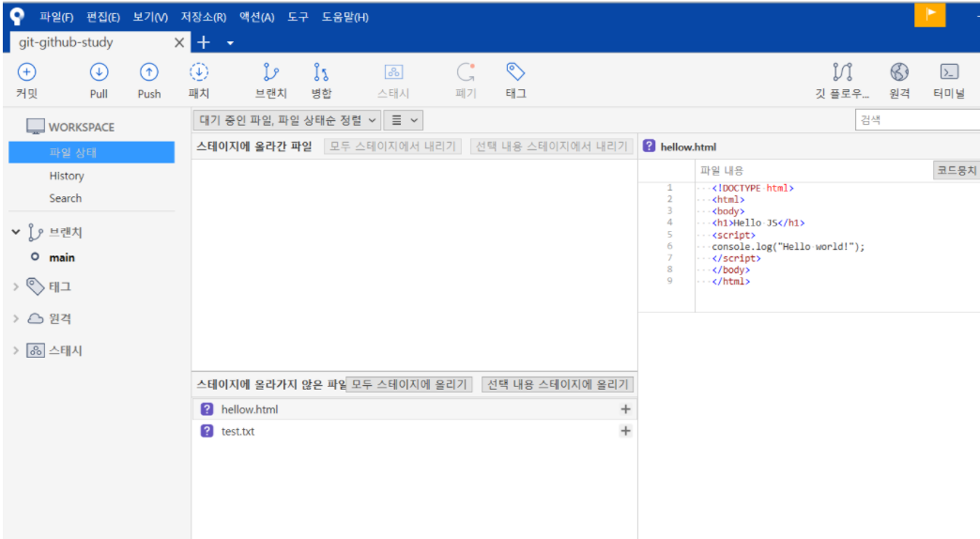Screen dimensions: 980x539
Task: Open the Remote (원격) toolbar icon
Action: pyautogui.click(x=899, y=72)
